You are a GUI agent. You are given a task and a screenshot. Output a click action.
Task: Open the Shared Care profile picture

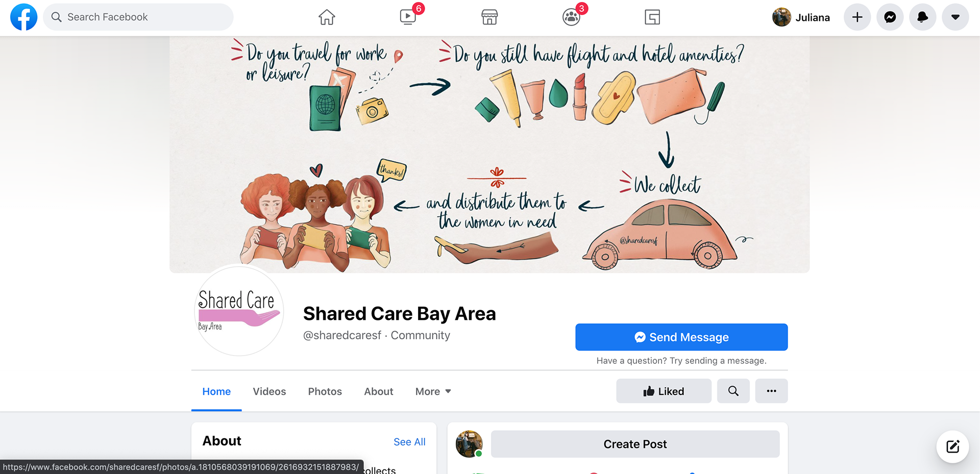(x=239, y=311)
